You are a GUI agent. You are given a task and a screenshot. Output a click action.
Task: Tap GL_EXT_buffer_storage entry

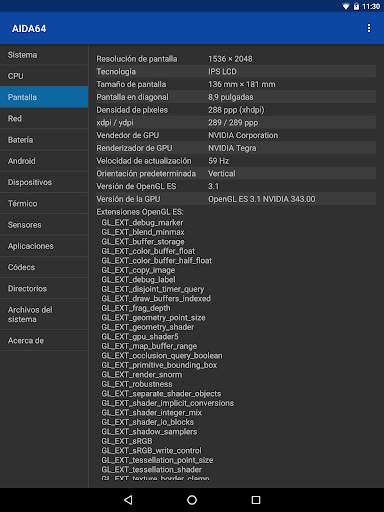point(143,241)
